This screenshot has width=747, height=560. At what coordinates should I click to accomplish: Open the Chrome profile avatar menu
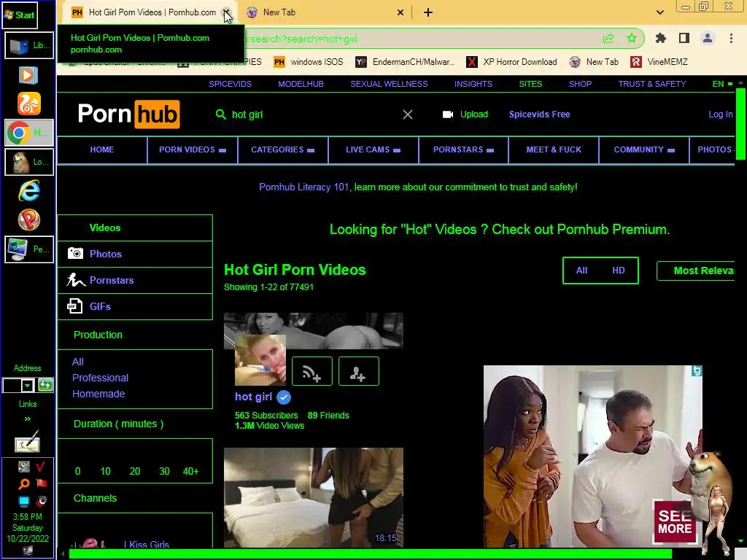click(x=708, y=38)
